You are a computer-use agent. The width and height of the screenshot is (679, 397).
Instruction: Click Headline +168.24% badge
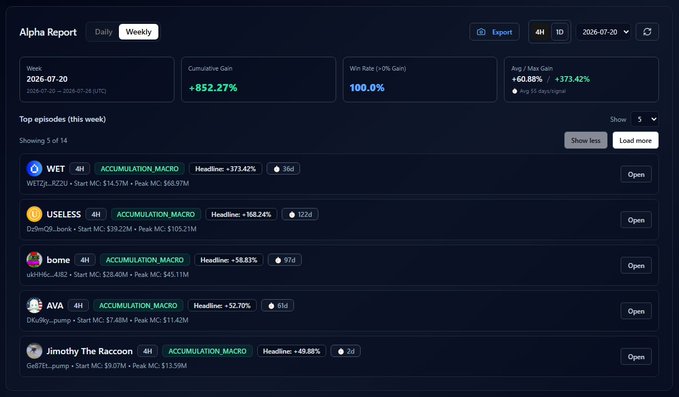coord(241,214)
